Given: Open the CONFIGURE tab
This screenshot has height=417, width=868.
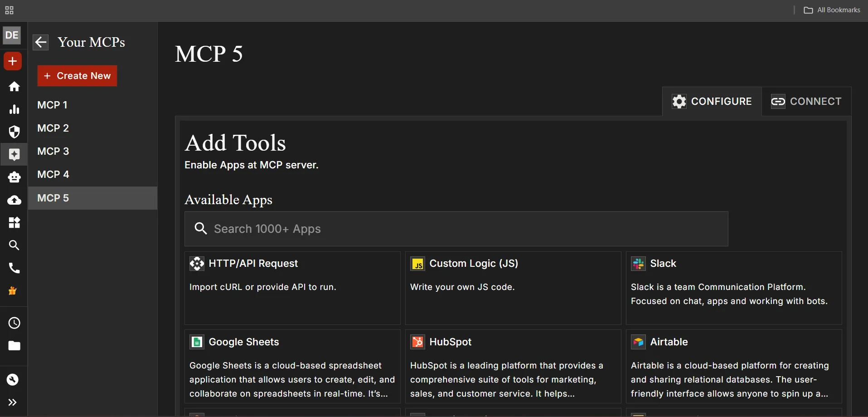Looking at the screenshot, I should [712, 101].
